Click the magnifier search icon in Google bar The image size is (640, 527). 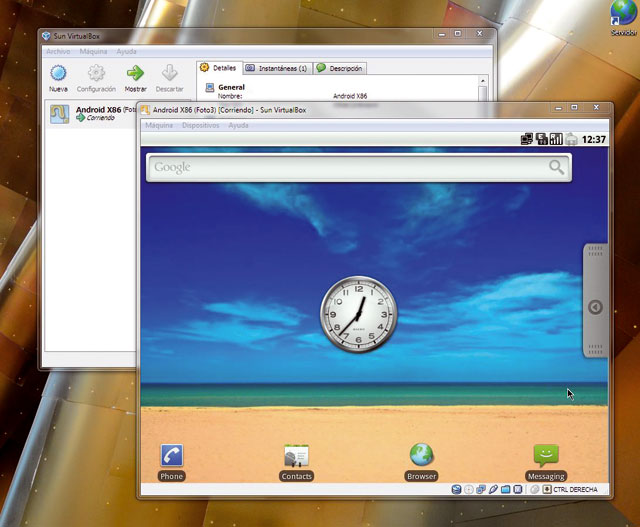(556, 167)
